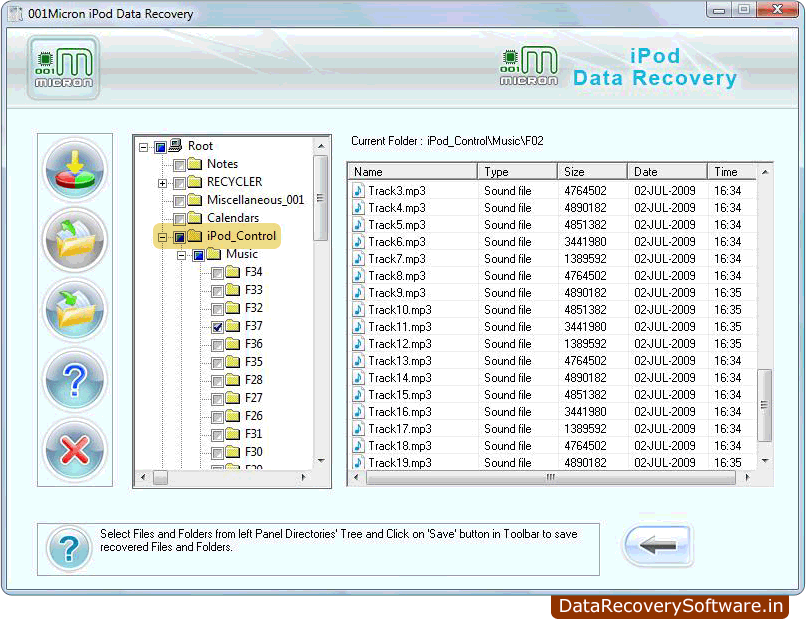Check the F33 folder checkbox

click(x=217, y=291)
